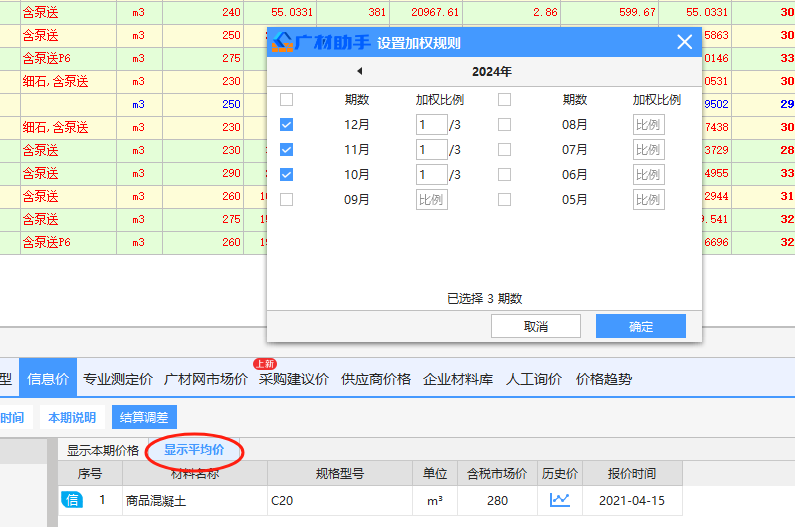Click the blue 250 value cell

(203, 104)
